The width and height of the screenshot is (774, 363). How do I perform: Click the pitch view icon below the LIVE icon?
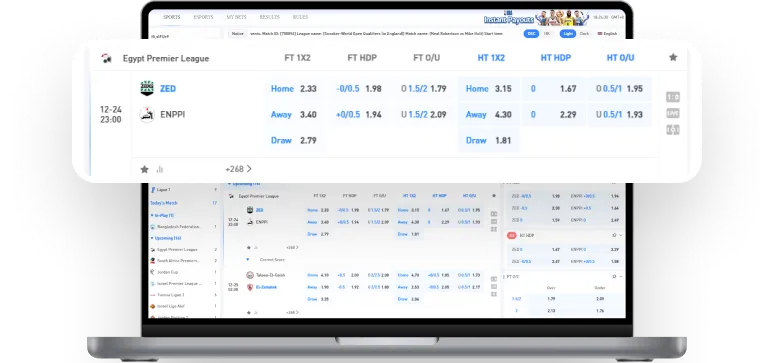673,129
